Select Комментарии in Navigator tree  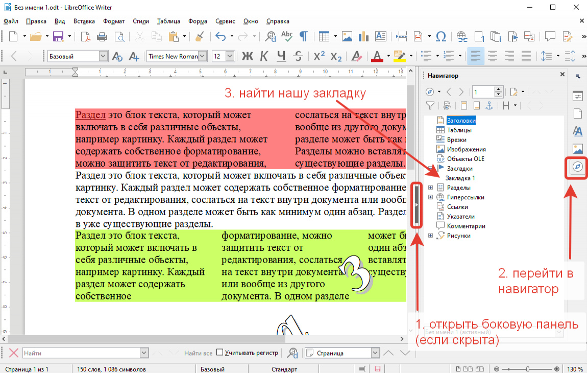(466, 226)
